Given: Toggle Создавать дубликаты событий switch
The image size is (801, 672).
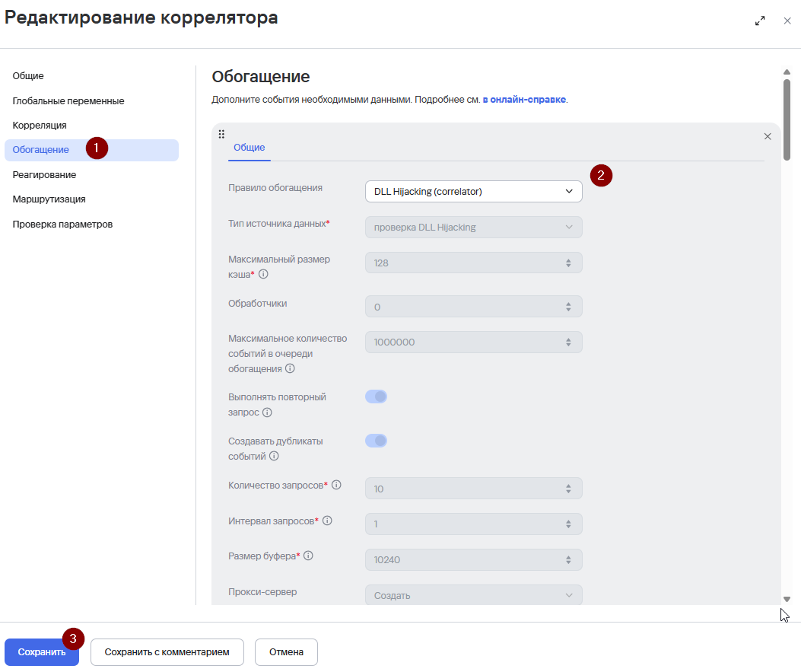Looking at the screenshot, I should (376, 441).
